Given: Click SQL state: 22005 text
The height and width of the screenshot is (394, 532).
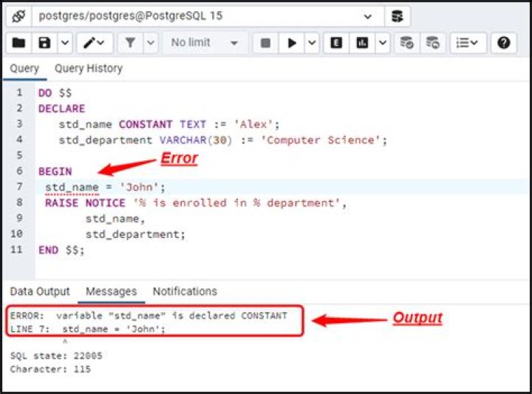Looking at the screenshot, I should tap(56, 356).
